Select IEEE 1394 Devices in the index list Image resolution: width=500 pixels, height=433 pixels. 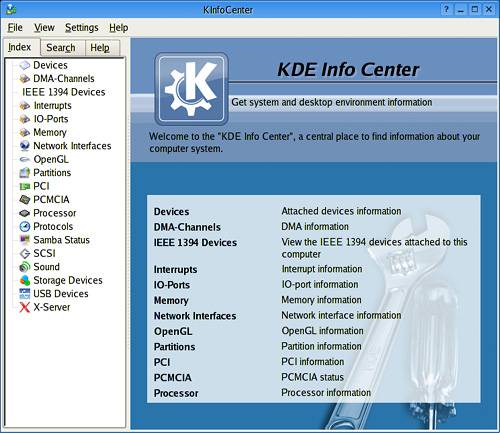tap(64, 92)
